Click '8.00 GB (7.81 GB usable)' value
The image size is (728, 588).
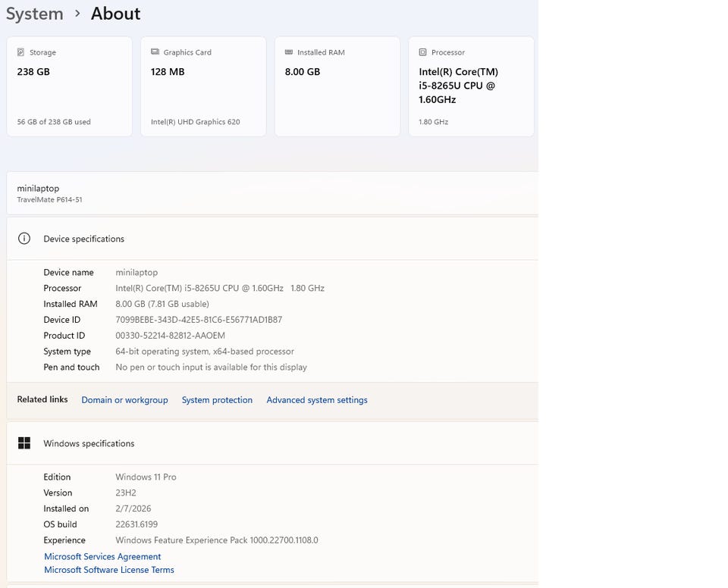click(162, 304)
